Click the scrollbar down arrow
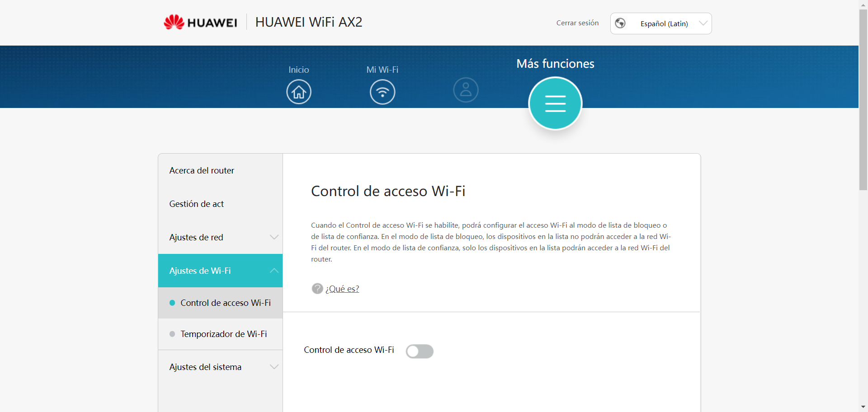This screenshot has width=868, height=412. [863, 407]
